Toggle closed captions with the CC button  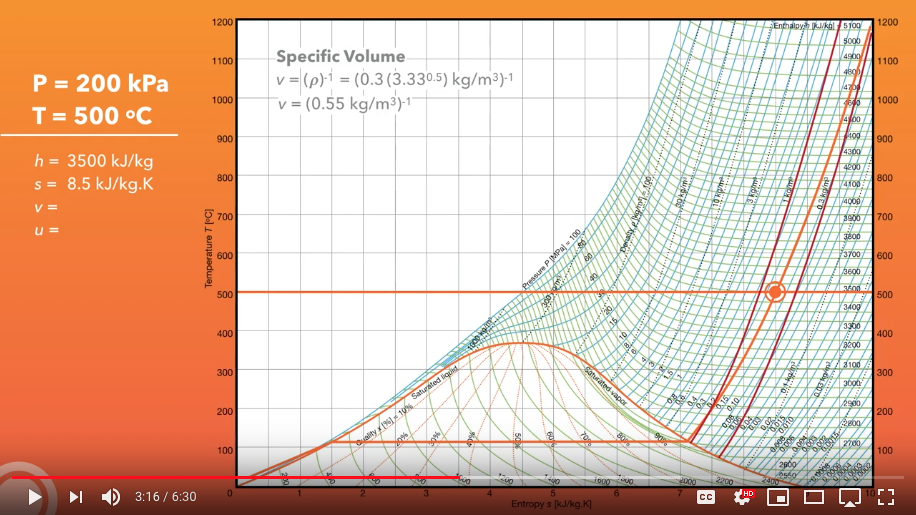(x=706, y=497)
